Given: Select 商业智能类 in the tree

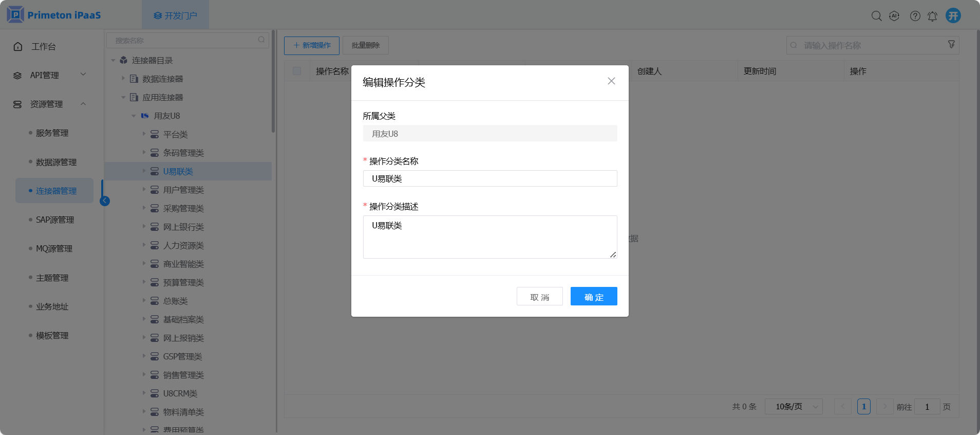Looking at the screenshot, I should [x=183, y=264].
